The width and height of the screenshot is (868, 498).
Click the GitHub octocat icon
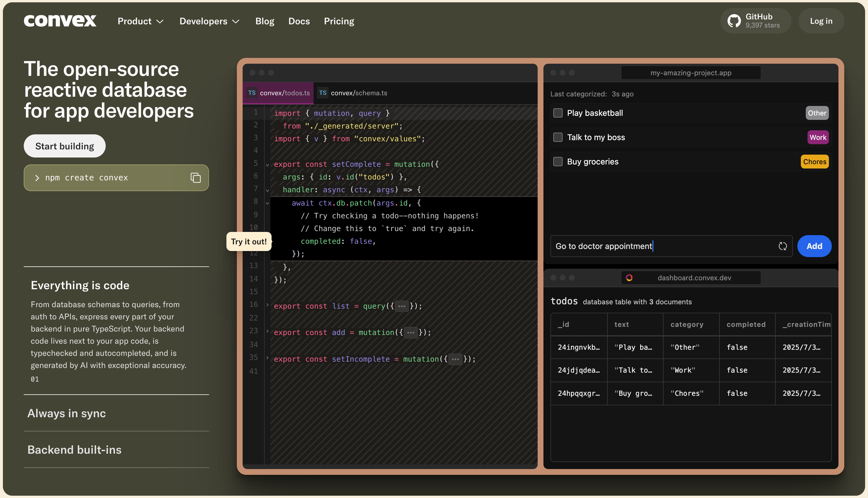(x=734, y=21)
